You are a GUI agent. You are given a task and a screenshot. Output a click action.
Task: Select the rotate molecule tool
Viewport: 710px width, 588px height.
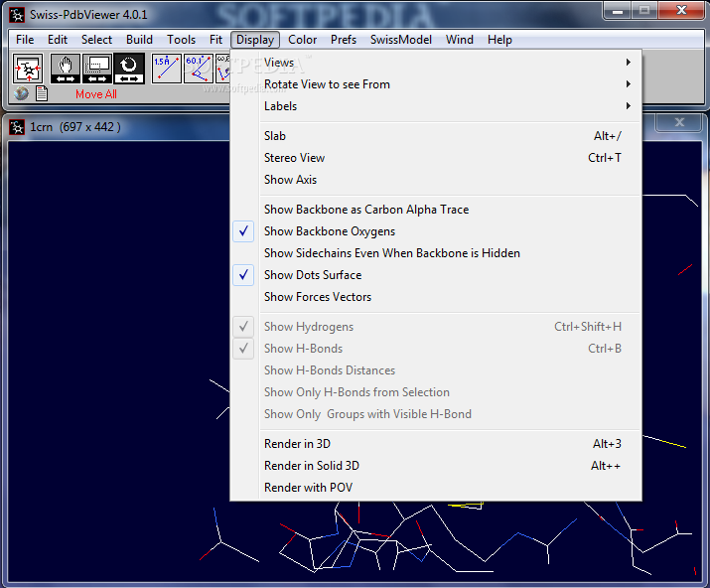pyautogui.click(x=129, y=69)
